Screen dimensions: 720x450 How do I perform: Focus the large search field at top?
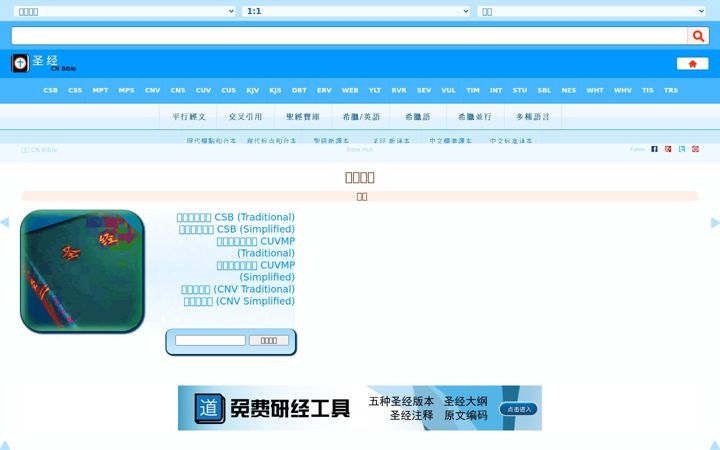click(x=349, y=36)
